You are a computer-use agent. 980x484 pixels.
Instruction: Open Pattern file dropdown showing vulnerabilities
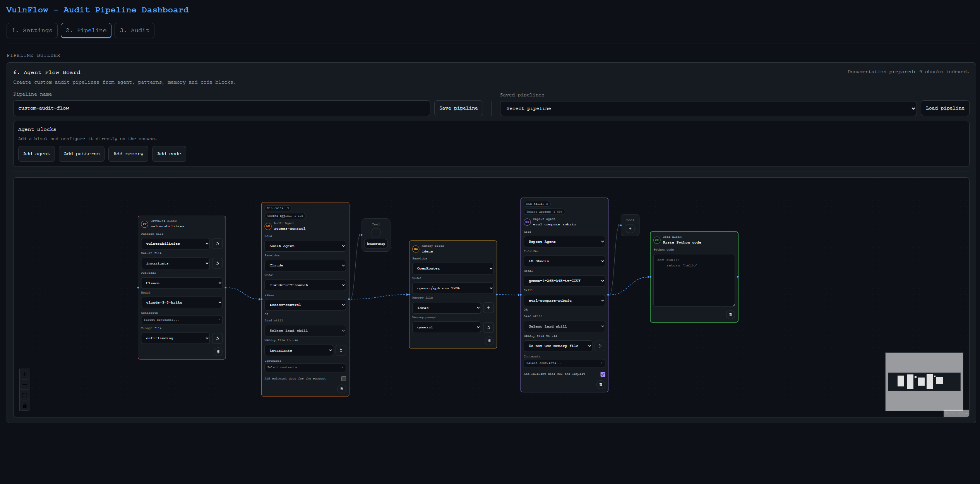(x=175, y=244)
